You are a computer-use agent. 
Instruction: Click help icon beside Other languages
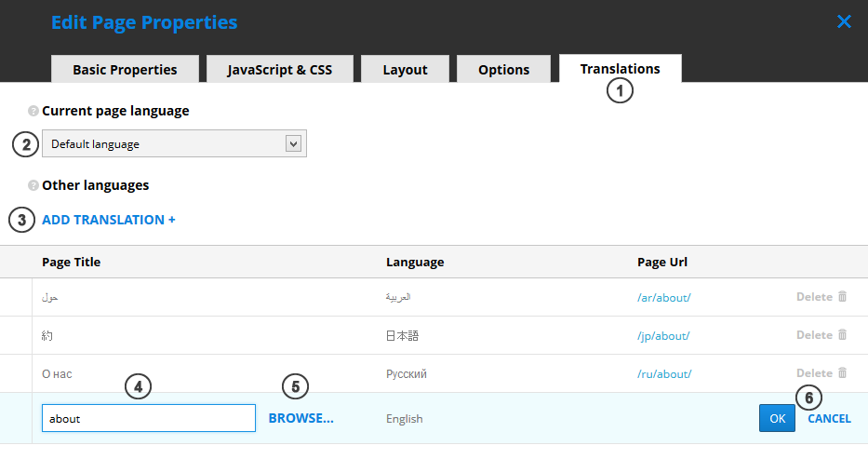(x=33, y=185)
